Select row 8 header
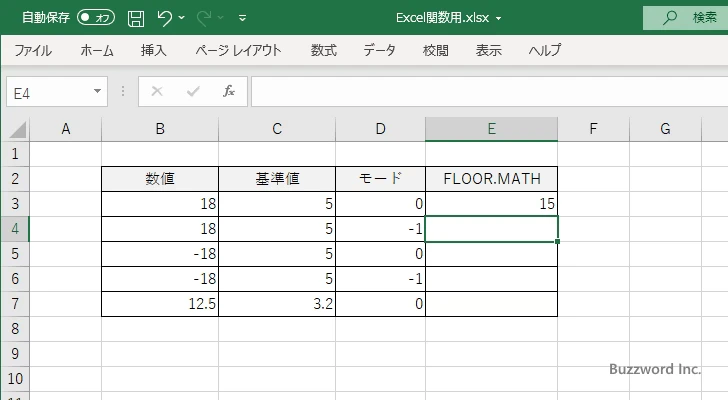 [x=15, y=329]
